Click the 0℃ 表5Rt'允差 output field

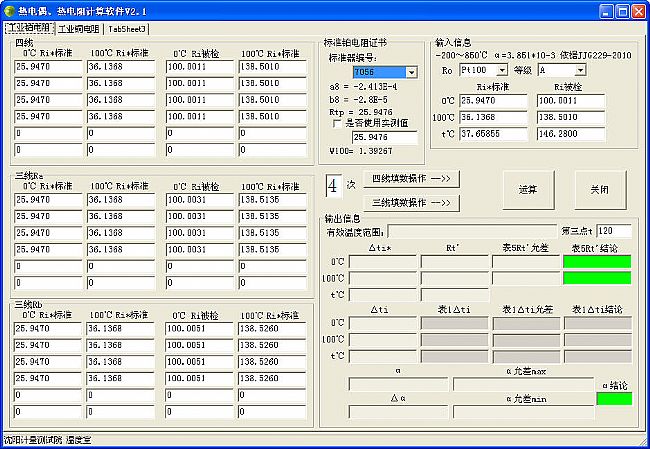pyautogui.click(x=526, y=262)
